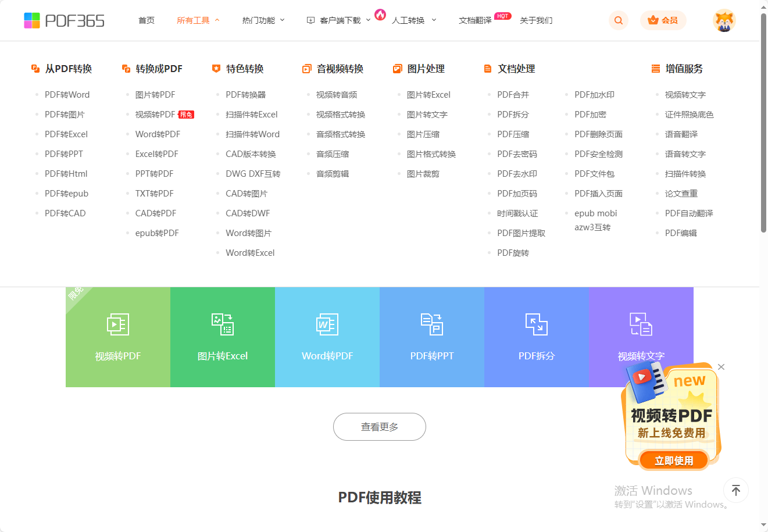Open the search magnifier icon

click(619, 20)
